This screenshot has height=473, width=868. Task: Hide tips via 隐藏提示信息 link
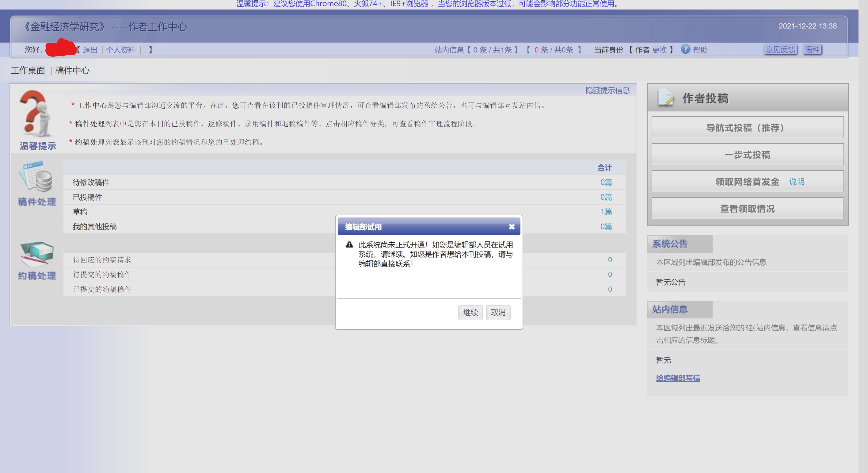(607, 90)
